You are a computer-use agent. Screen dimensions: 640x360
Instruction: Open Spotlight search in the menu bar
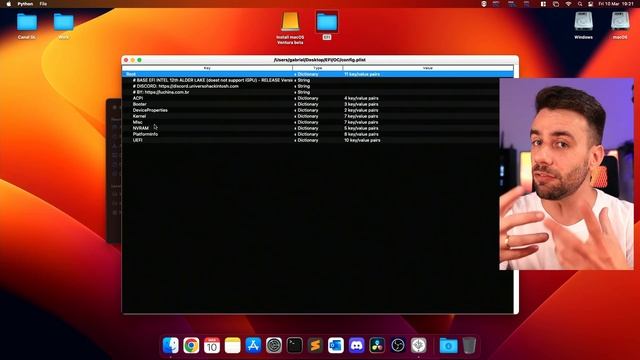580,4
